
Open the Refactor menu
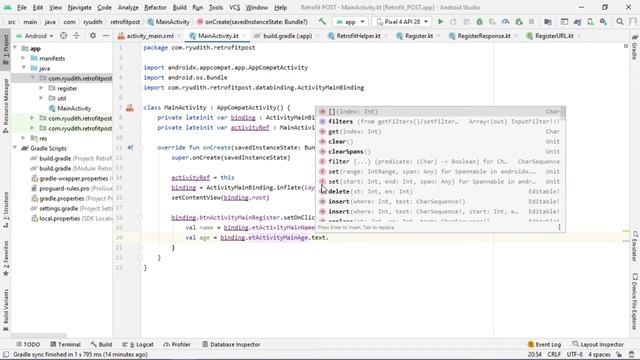coord(155,7)
